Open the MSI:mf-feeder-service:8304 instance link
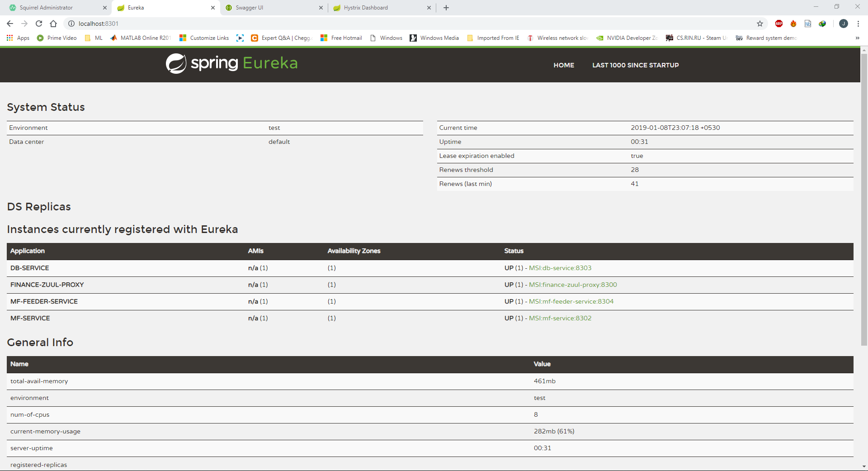Screen dimensions: 868x471 pyautogui.click(x=571, y=301)
